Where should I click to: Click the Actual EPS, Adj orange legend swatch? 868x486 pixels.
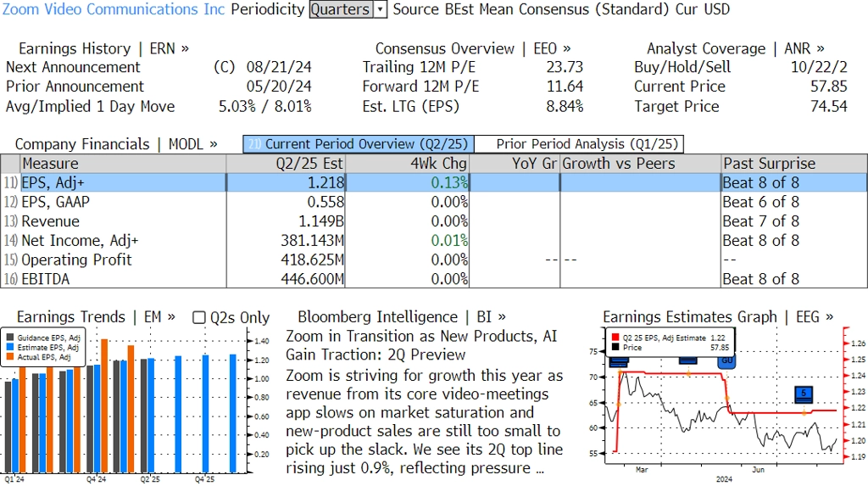pos(10,357)
